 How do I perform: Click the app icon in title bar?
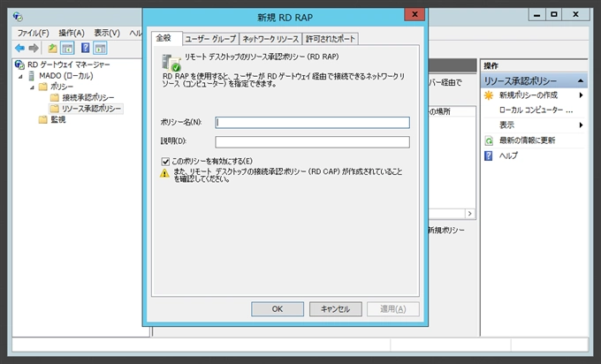tap(18, 17)
